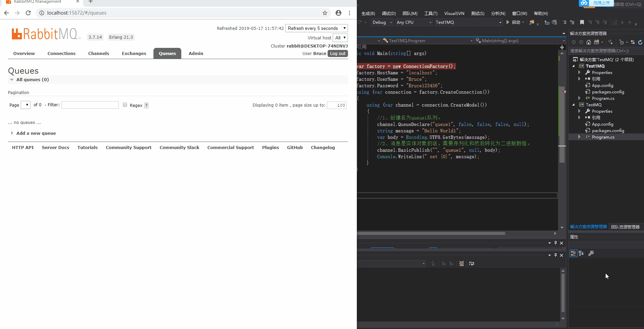Screen dimensions: 644x329
Task: Click the code editor horizontal scrollbar thumb
Action: (x=431, y=234)
